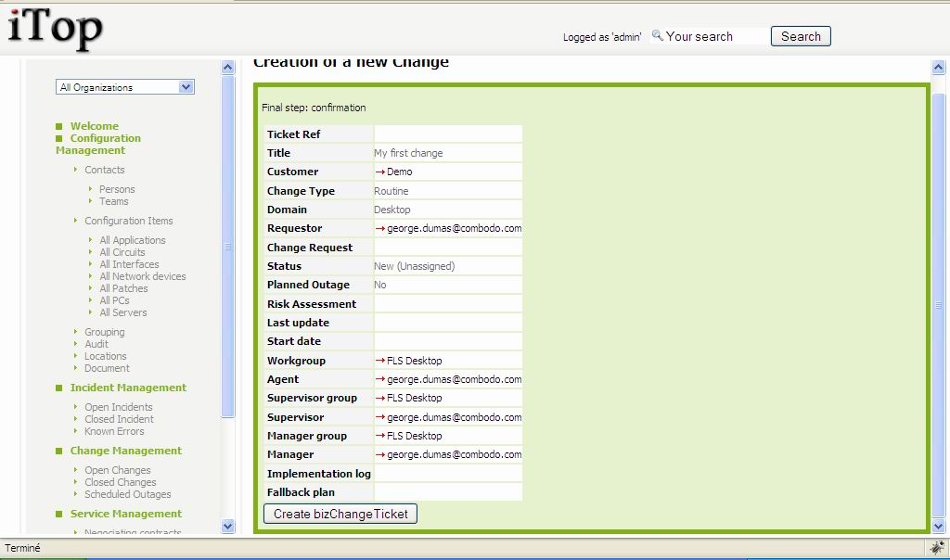Screen dimensions: 950x560
Task: Open Document in sidebar
Action: click(x=107, y=368)
